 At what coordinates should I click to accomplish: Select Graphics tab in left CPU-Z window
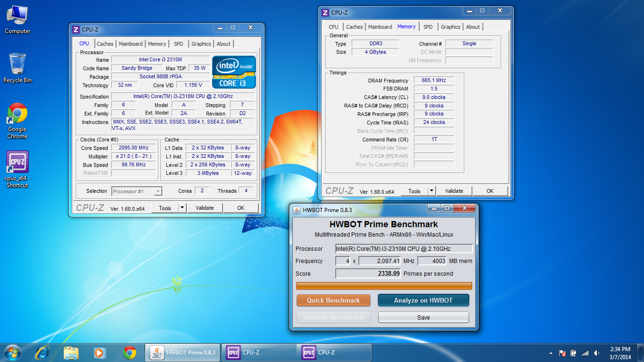click(x=201, y=44)
